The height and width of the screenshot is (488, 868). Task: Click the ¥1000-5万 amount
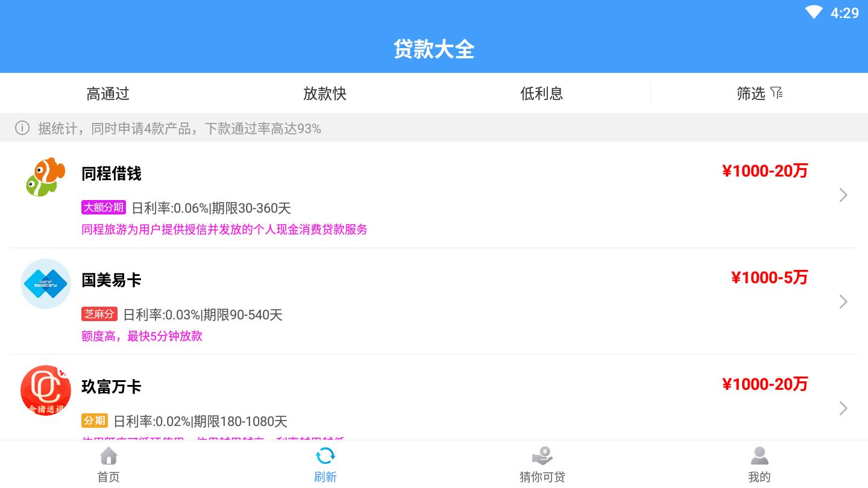coord(769,278)
